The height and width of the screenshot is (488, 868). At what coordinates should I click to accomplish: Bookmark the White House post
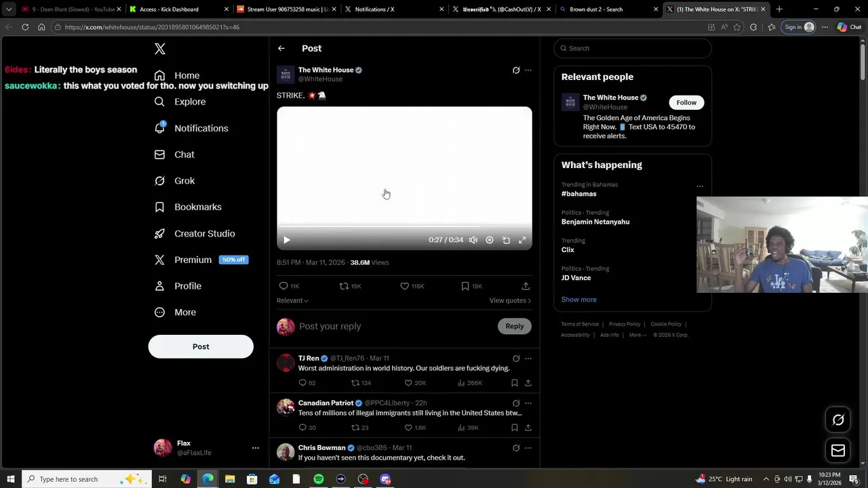click(x=471, y=286)
